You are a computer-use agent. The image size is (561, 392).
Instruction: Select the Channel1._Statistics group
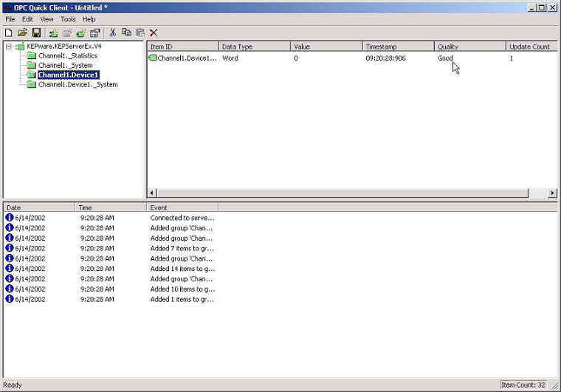click(67, 56)
